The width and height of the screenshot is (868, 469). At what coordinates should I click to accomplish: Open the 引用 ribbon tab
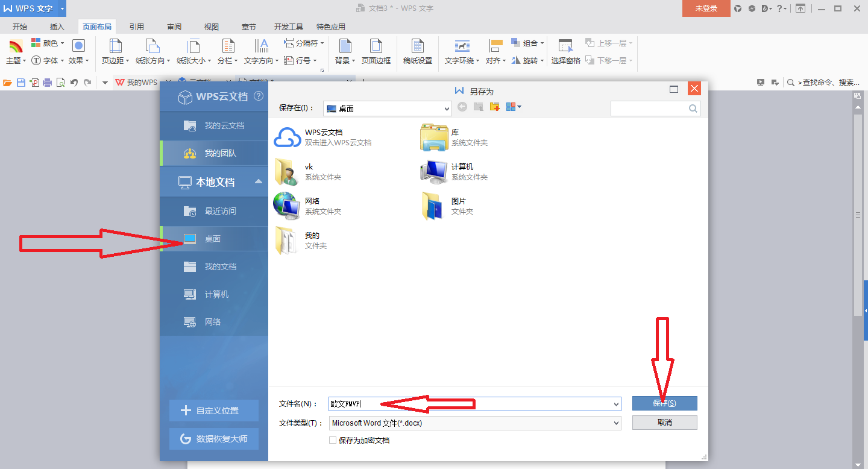coord(137,27)
